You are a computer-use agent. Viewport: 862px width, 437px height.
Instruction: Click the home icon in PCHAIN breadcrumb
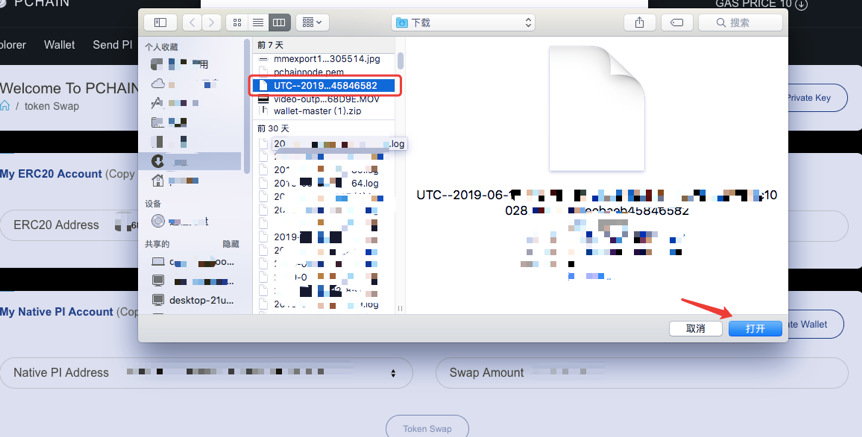pos(5,106)
